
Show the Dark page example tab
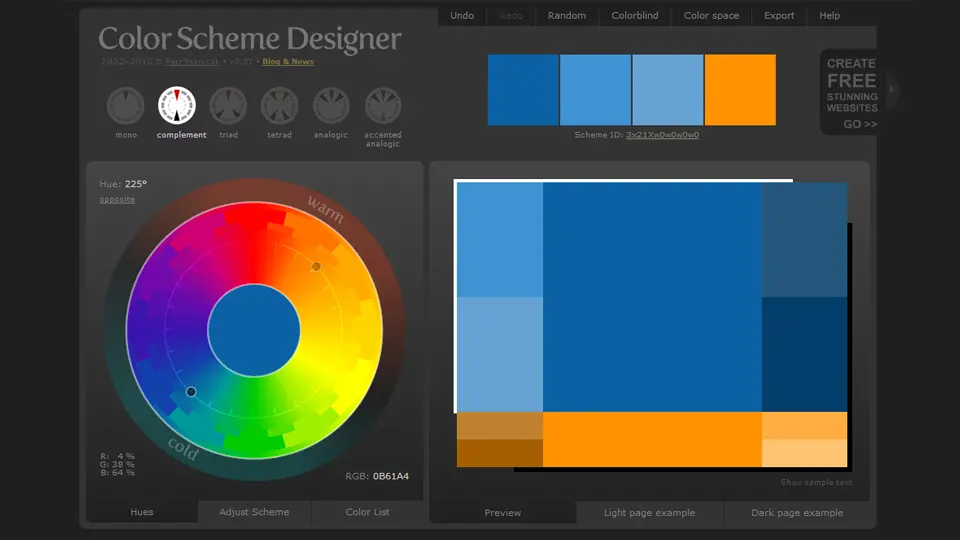797,513
